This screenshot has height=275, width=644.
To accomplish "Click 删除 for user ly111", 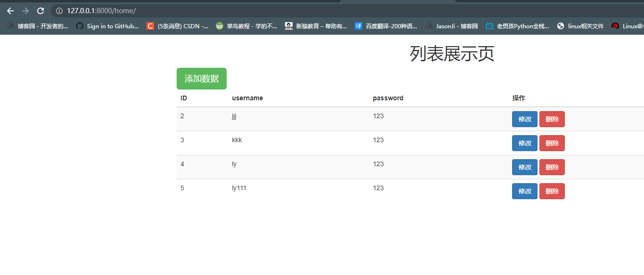I will pos(552,191).
